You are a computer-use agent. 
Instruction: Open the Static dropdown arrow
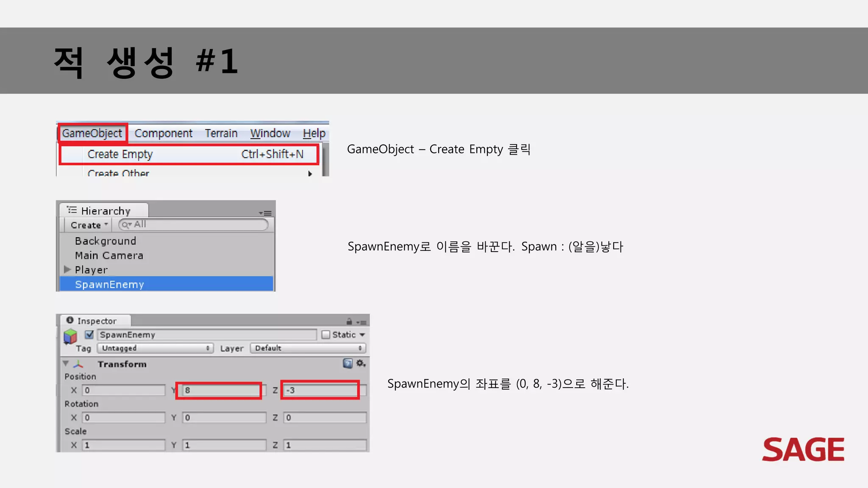pyautogui.click(x=362, y=335)
